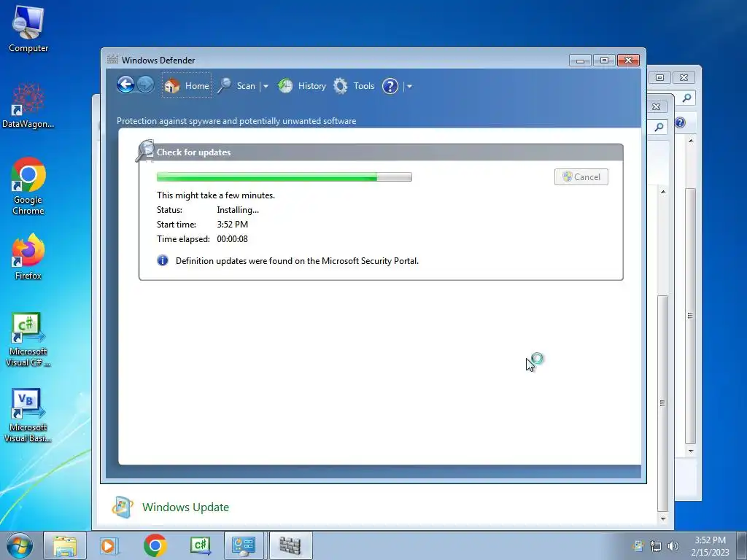
Task: Switch to the Control Panel taskbar item
Action: 244,545
